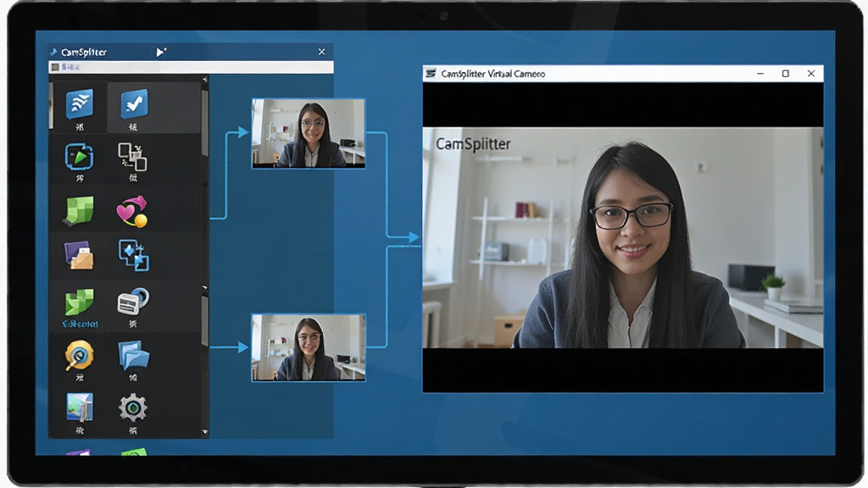Open the landscape picture icon
Image resolution: width=868 pixels, height=488 pixels.
click(x=79, y=408)
